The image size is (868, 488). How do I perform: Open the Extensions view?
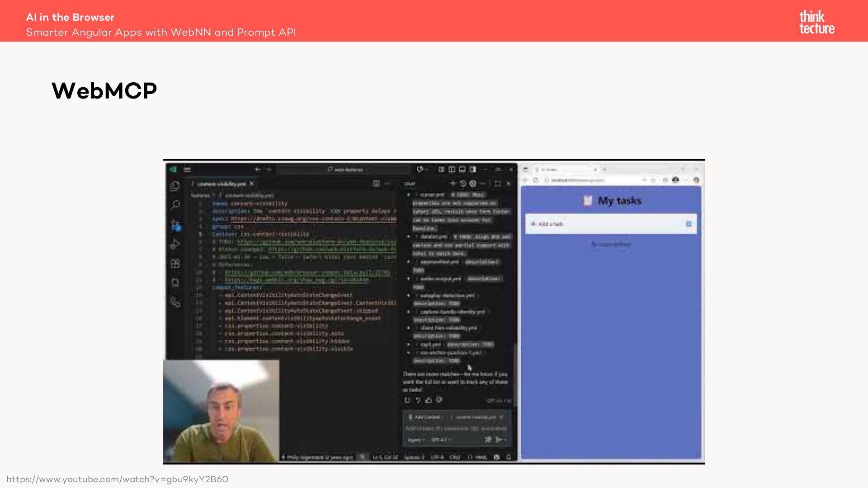click(x=175, y=263)
